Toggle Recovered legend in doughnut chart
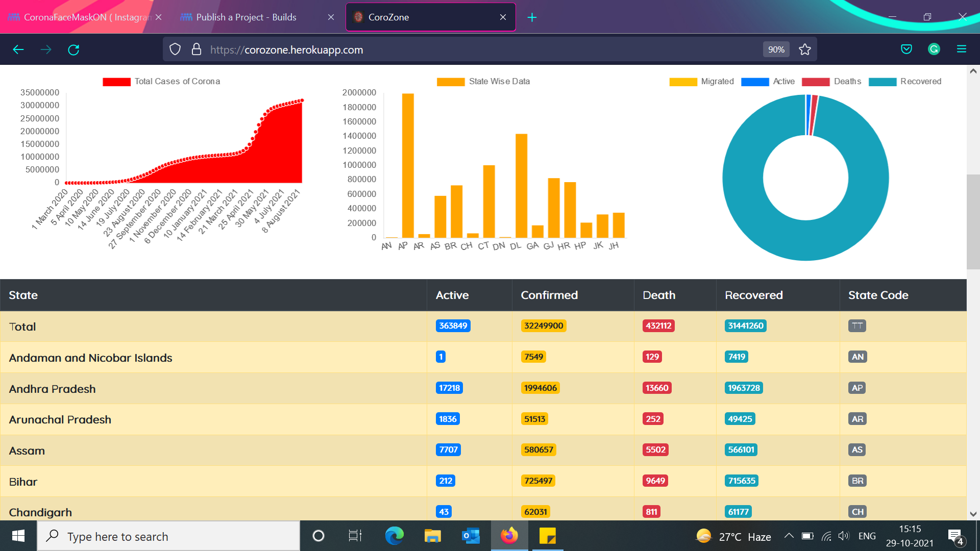Image resolution: width=980 pixels, height=551 pixels. [904, 82]
